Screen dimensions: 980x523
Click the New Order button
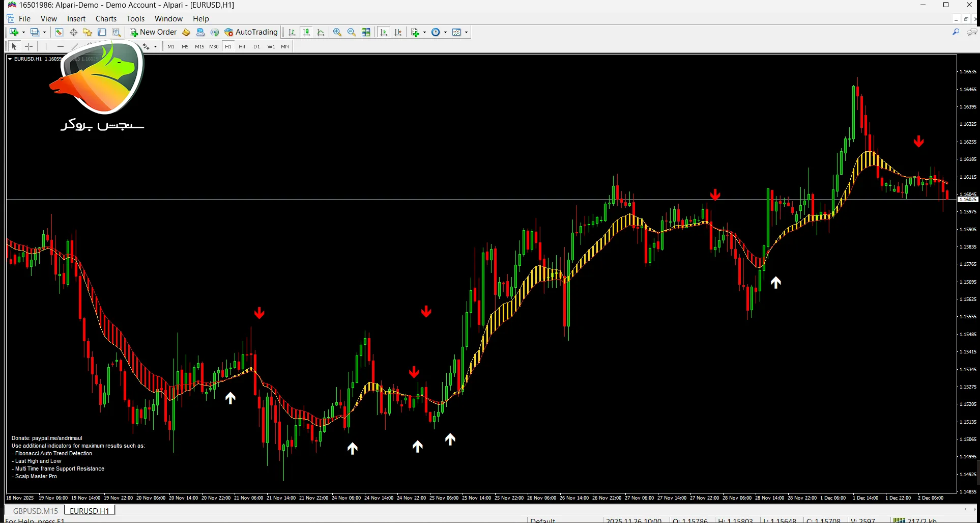tap(153, 32)
